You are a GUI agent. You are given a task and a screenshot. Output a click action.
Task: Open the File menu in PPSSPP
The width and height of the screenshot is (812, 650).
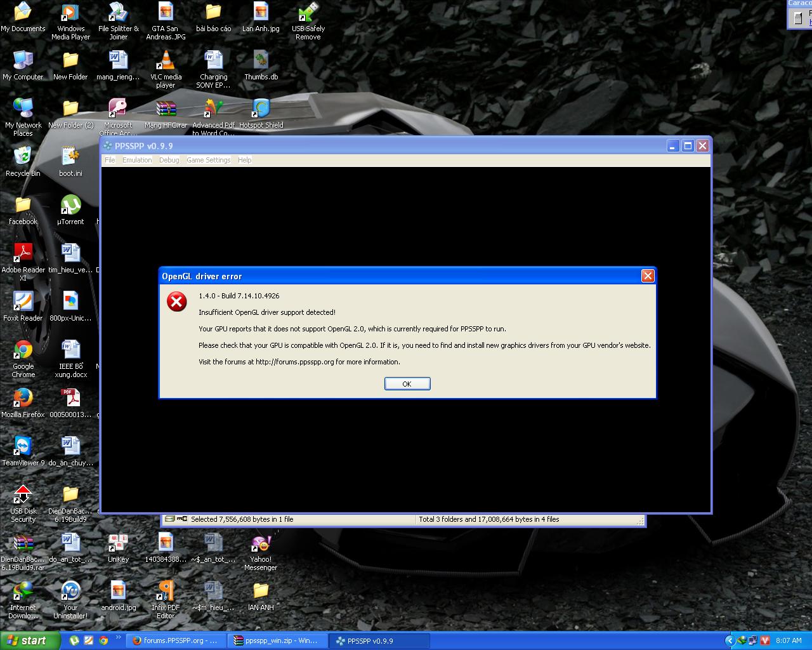click(x=110, y=160)
